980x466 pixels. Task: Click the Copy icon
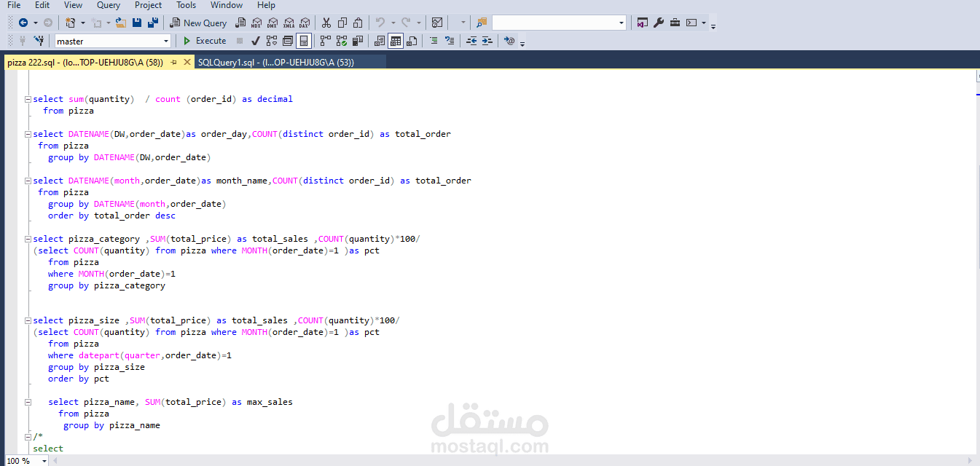click(342, 23)
